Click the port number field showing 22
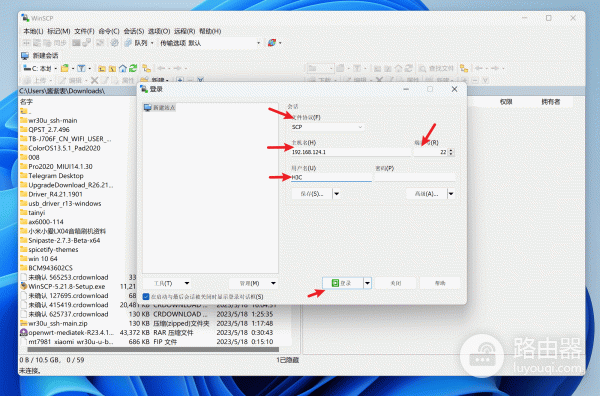The image size is (600, 396). [x=430, y=152]
